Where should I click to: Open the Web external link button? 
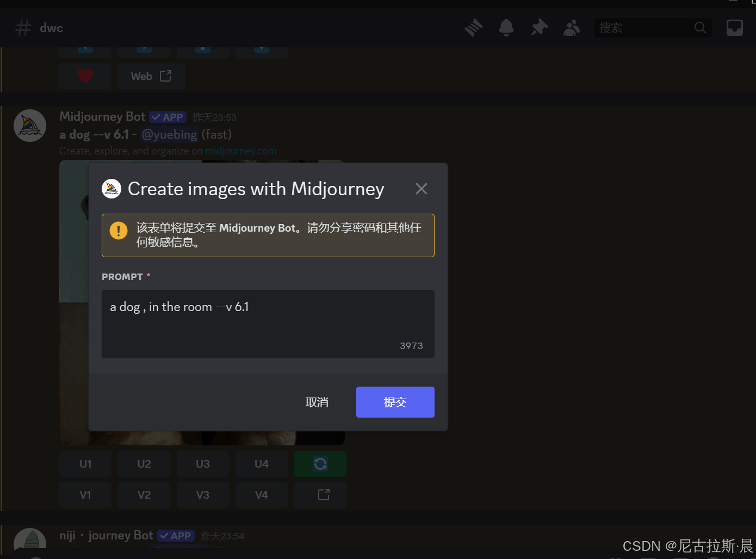(x=151, y=76)
